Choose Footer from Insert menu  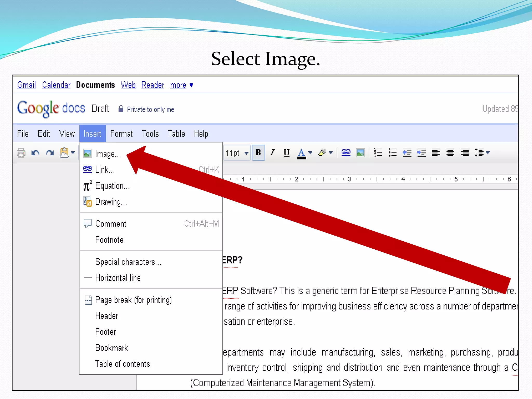[x=151, y=332]
